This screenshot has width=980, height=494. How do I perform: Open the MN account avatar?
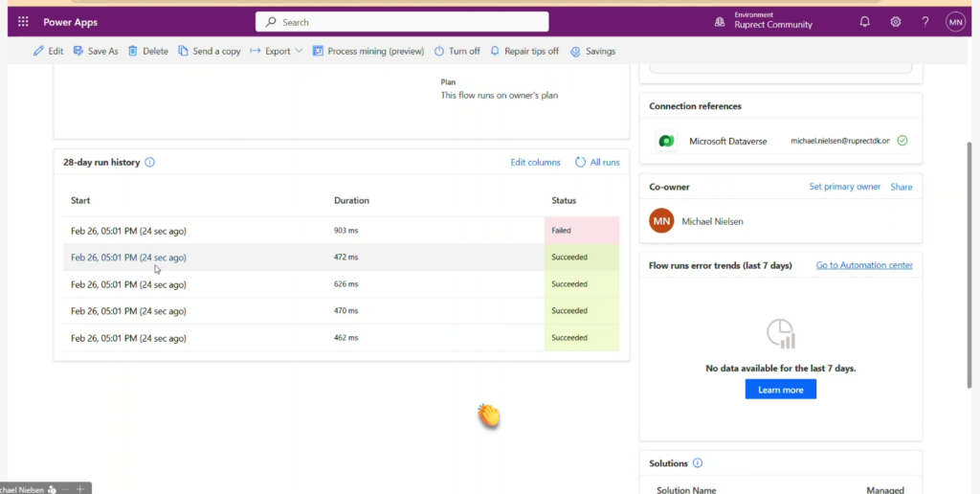point(955,22)
